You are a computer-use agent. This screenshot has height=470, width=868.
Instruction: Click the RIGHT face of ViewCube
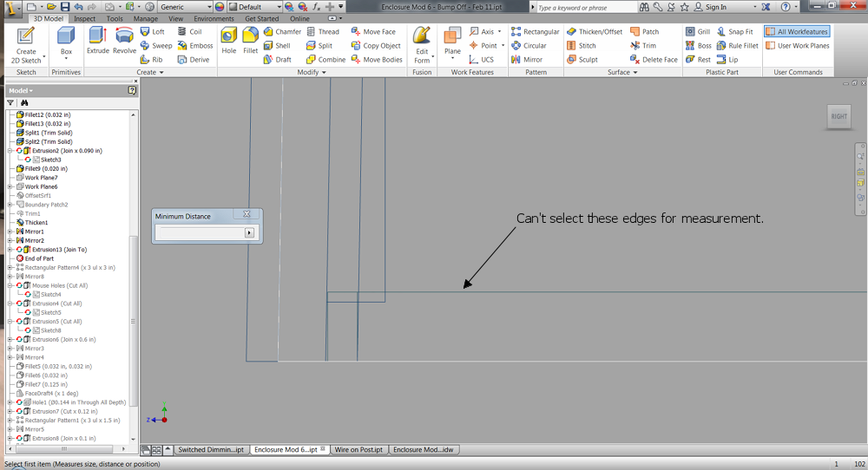[x=838, y=116]
